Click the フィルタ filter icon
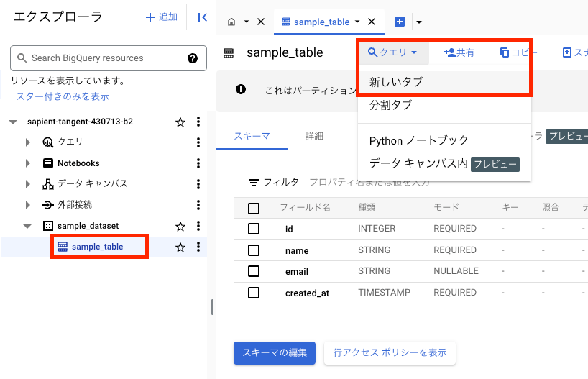 254,183
